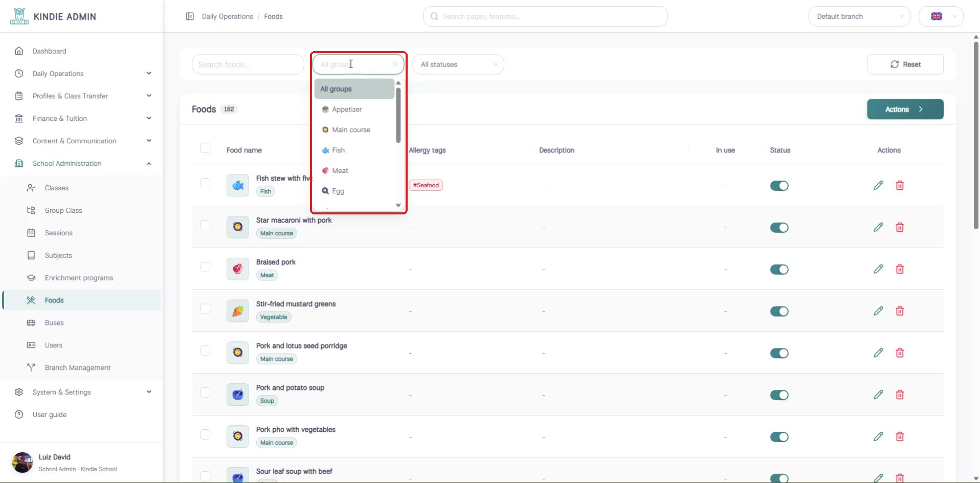Open the Kindie Admin owl logo
This screenshot has height=483, width=980.
click(x=19, y=16)
